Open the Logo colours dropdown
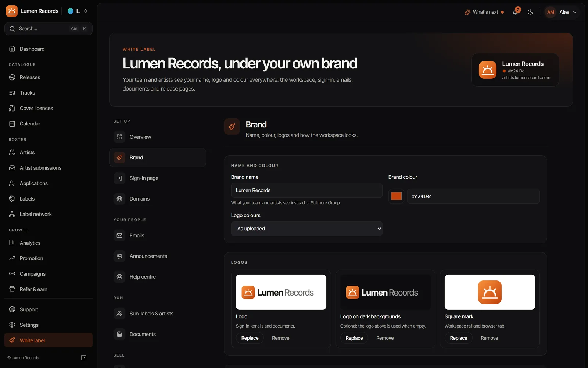This screenshot has height=368, width=588. coord(307,229)
